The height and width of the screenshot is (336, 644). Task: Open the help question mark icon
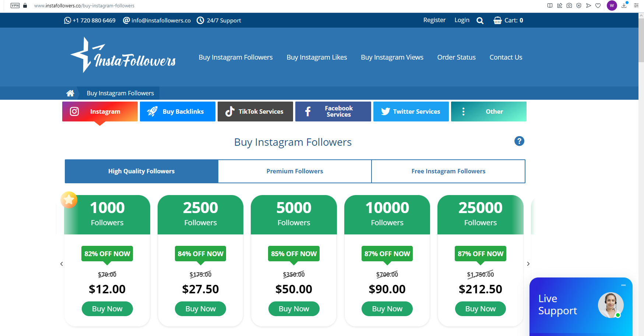519,141
